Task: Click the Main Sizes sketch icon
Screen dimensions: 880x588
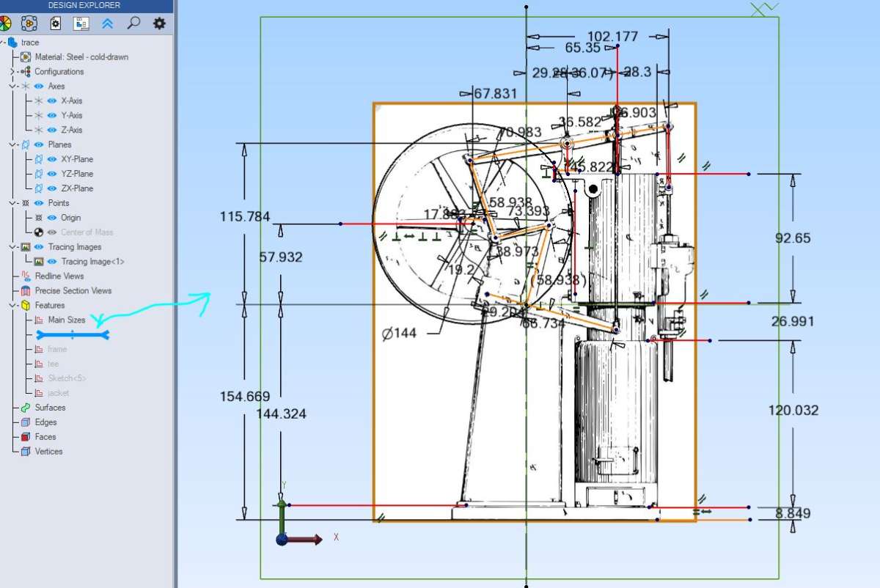Action: pos(39,320)
